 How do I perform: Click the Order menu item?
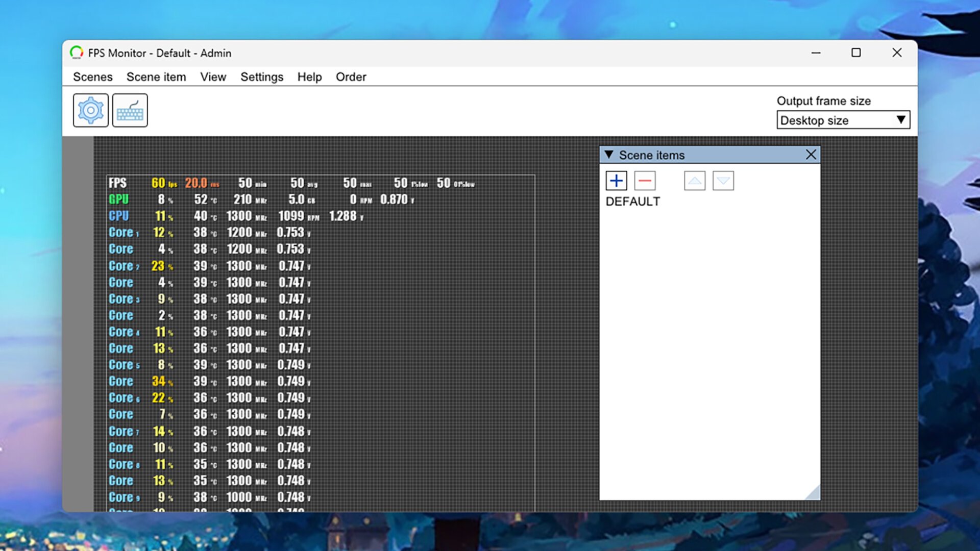(351, 77)
